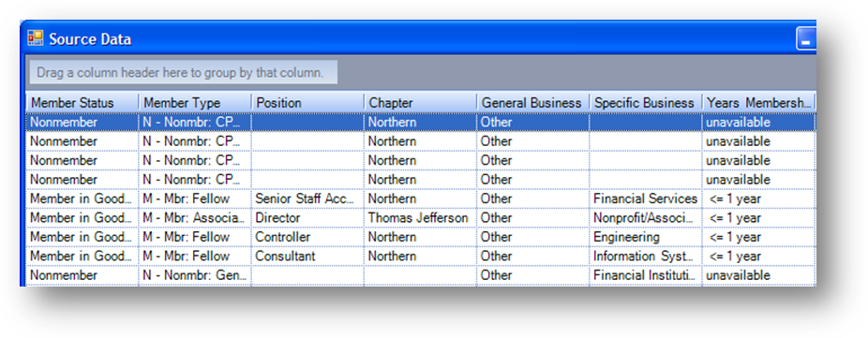
Task: Click the Director position cell
Action: pyautogui.click(x=307, y=218)
